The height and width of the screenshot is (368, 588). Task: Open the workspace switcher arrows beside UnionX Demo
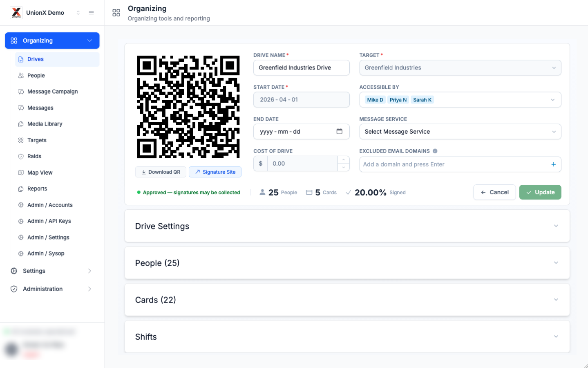pyautogui.click(x=78, y=13)
